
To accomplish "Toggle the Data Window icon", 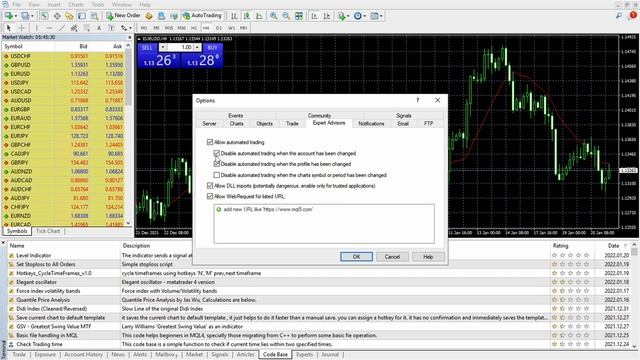I will click(57, 16).
